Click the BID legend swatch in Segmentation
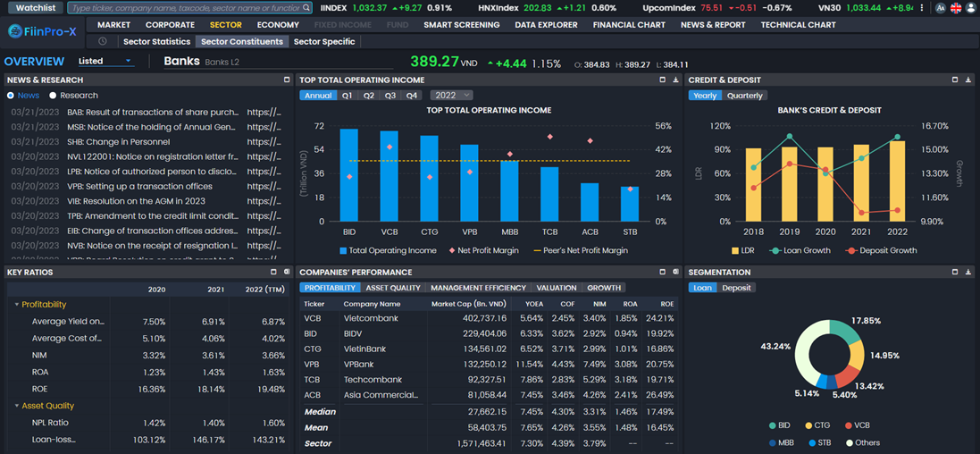980x454 pixels. pos(773,426)
